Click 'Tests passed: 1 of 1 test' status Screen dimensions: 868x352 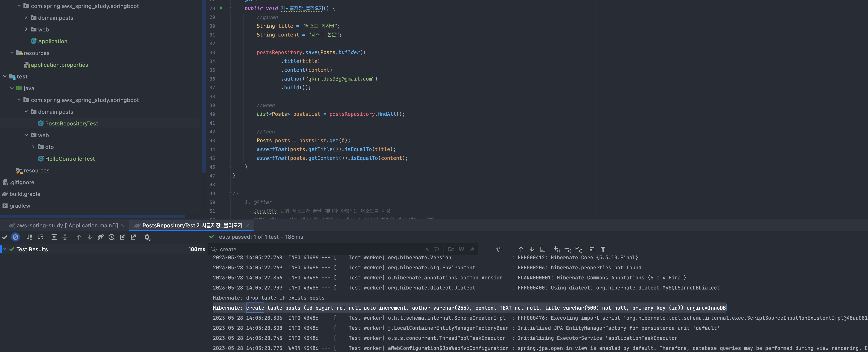(256, 237)
